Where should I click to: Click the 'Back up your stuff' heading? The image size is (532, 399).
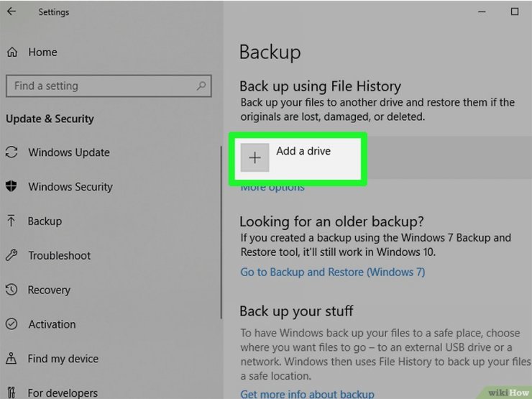(x=296, y=311)
